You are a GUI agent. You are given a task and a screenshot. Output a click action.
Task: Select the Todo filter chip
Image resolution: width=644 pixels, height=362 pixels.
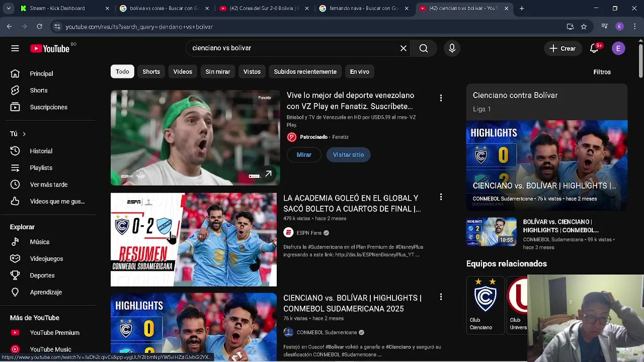122,72
